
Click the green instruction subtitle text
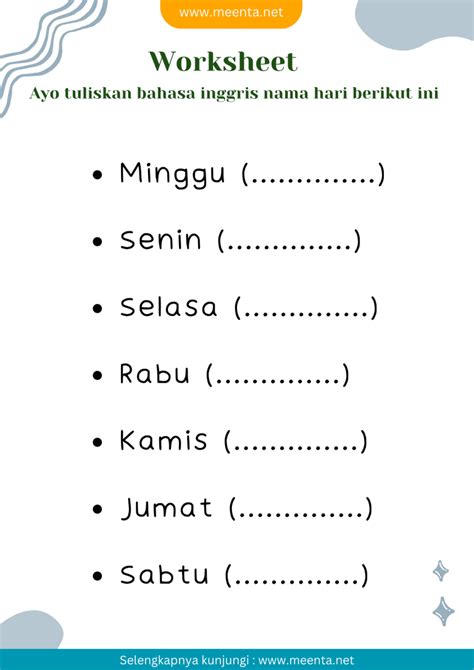[x=234, y=93]
